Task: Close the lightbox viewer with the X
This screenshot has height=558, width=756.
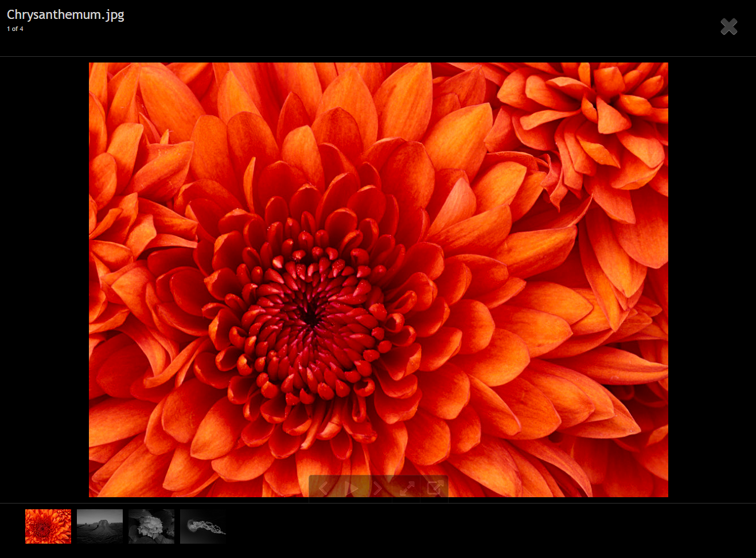Action: tap(728, 26)
